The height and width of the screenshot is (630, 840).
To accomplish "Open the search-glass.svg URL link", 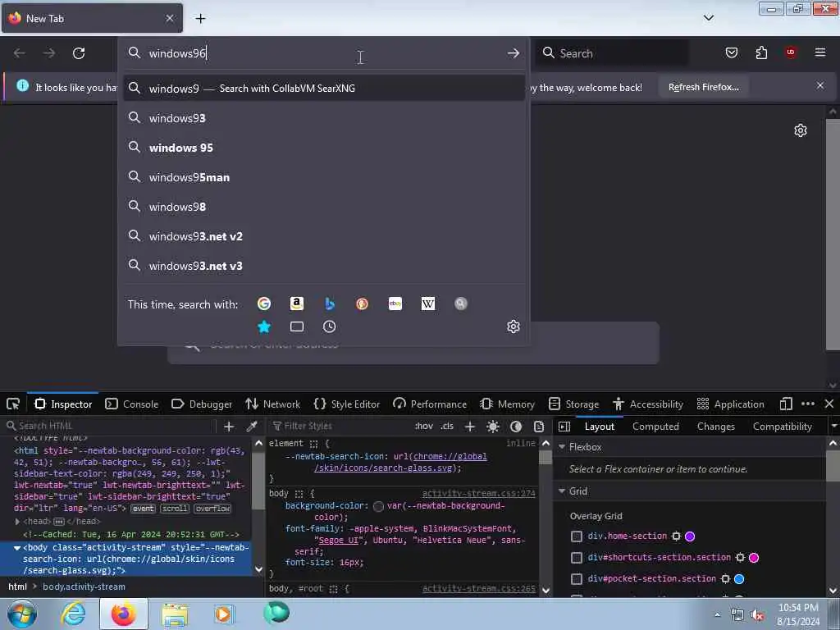I will tap(400, 463).
